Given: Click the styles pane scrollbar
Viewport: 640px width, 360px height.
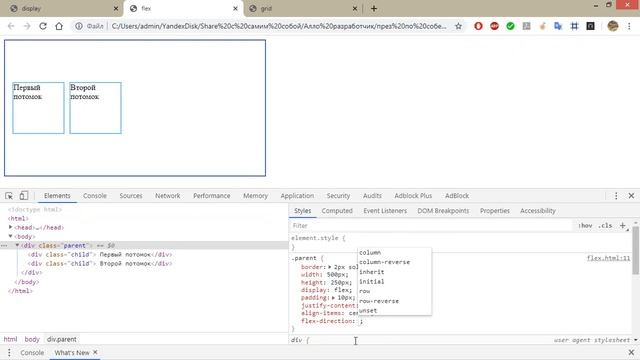Looking at the screenshot, I should (x=636, y=250).
